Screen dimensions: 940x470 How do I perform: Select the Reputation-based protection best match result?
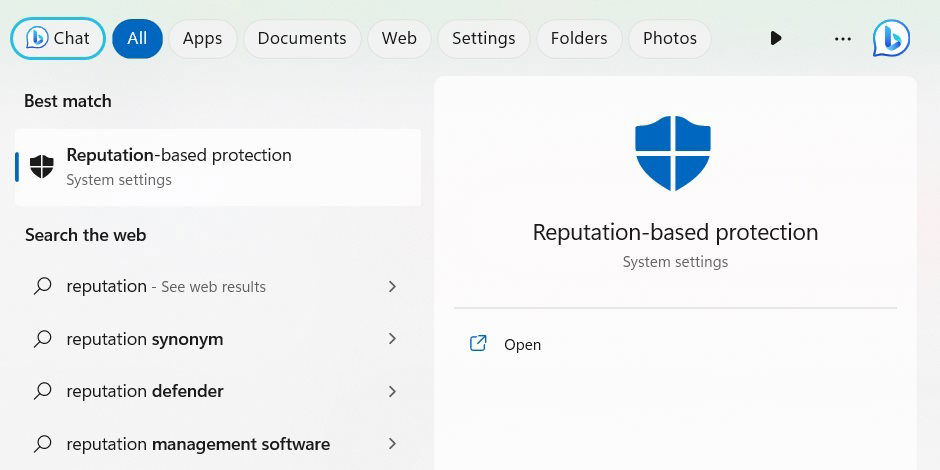218,167
